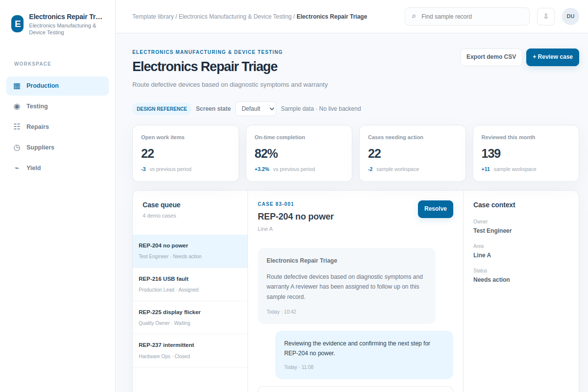The width and height of the screenshot is (588, 392).
Task: Click the Repairs list icon in sidebar
Action: [17, 127]
